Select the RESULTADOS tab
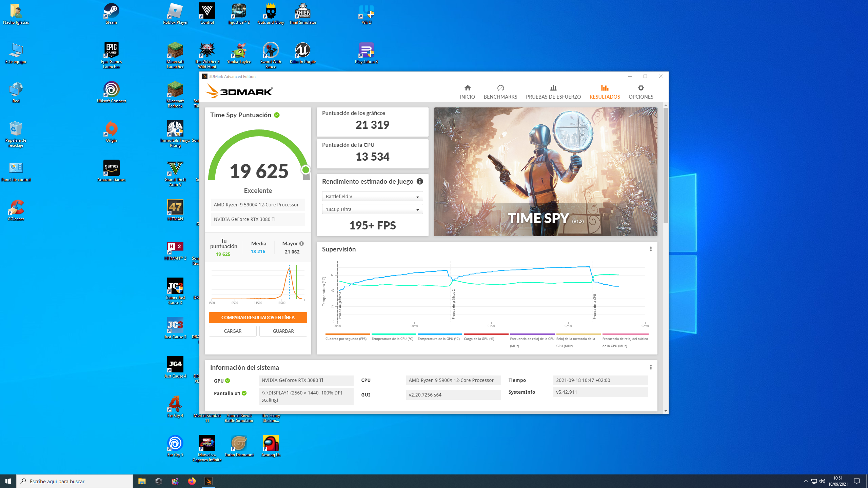This screenshot has height=488, width=868. point(605,92)
